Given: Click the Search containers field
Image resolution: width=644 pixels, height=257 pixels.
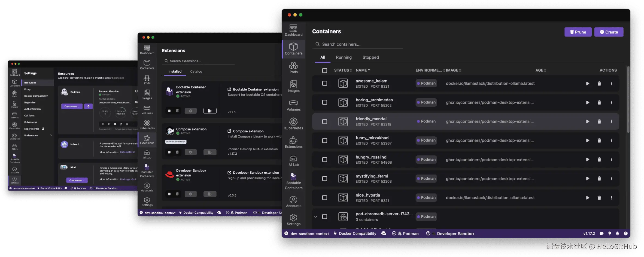Looking at the screenshot, I should pyautogui.click(x=357, y=44).
